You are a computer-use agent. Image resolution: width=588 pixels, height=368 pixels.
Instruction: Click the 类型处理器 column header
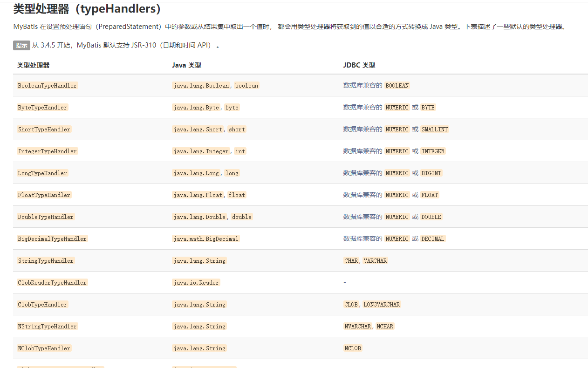click(x=33, y=65)
